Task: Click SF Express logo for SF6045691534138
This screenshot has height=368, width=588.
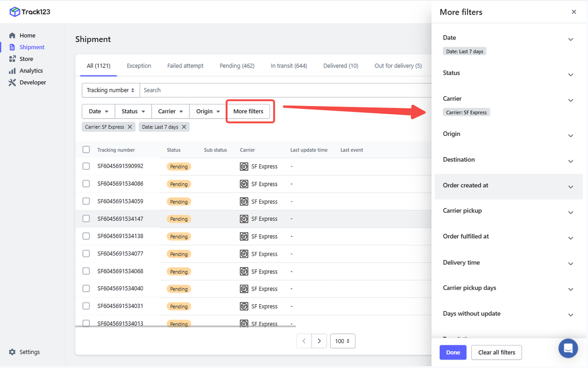Action: pyautogui.click(x=244, y=236)
